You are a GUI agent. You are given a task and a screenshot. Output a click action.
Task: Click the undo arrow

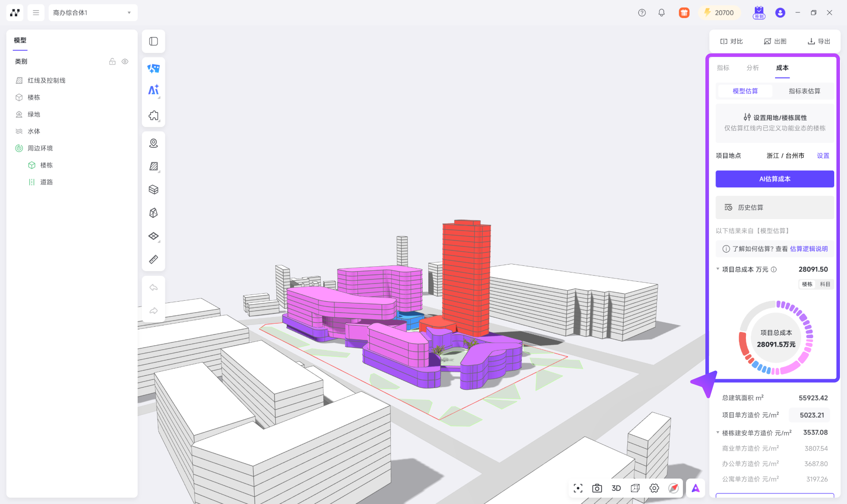(154, 287)
